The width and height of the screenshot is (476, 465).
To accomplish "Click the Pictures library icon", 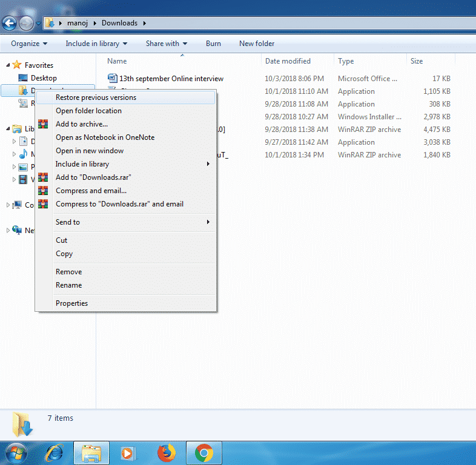I will point(23,167).
